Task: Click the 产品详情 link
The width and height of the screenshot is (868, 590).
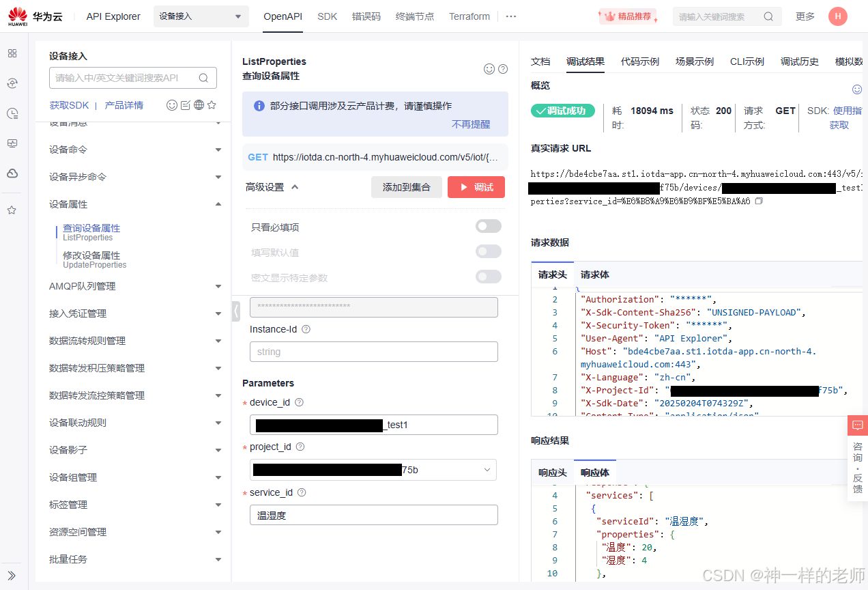Action: click(124, 105)
